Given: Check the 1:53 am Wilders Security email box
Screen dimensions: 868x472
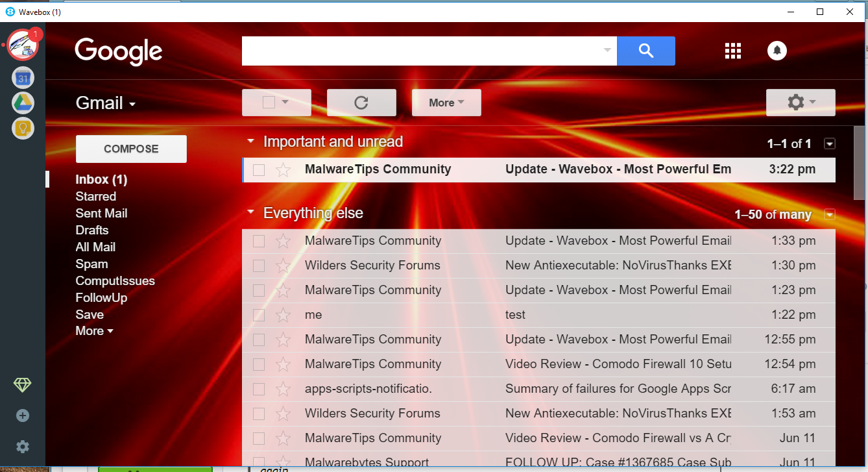Looking at the screenshot, I should point(259,414).
